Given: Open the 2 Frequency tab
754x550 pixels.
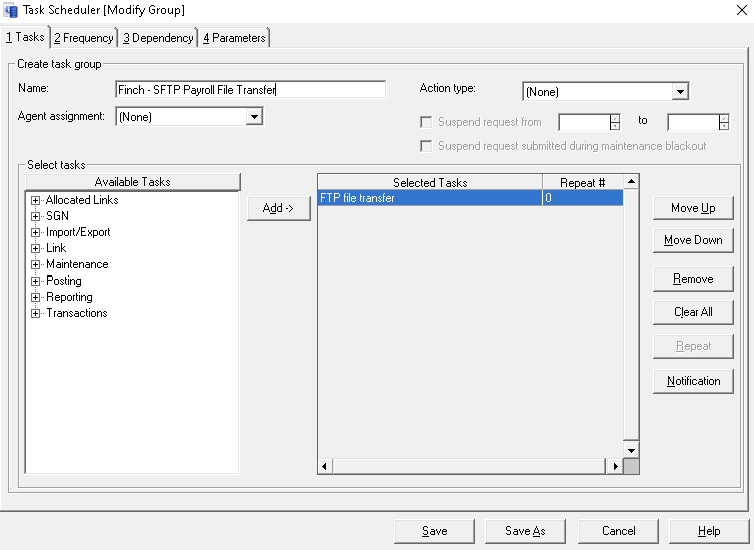Looking at the screenshot, I should tap(84, 38).
